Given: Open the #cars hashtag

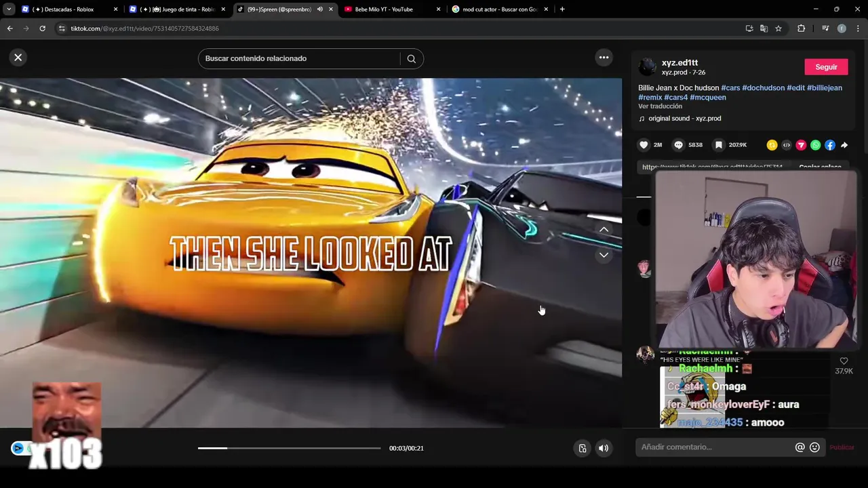Looking at the screenshot, I should [x=730, y=88].
